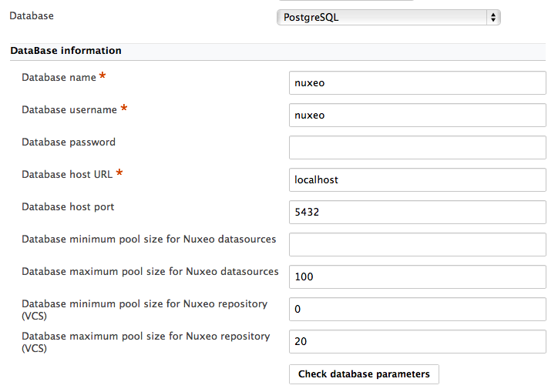Click the maximum pool size repository field showing 20
Screen dimensions: 558x392
coord(418,342)
